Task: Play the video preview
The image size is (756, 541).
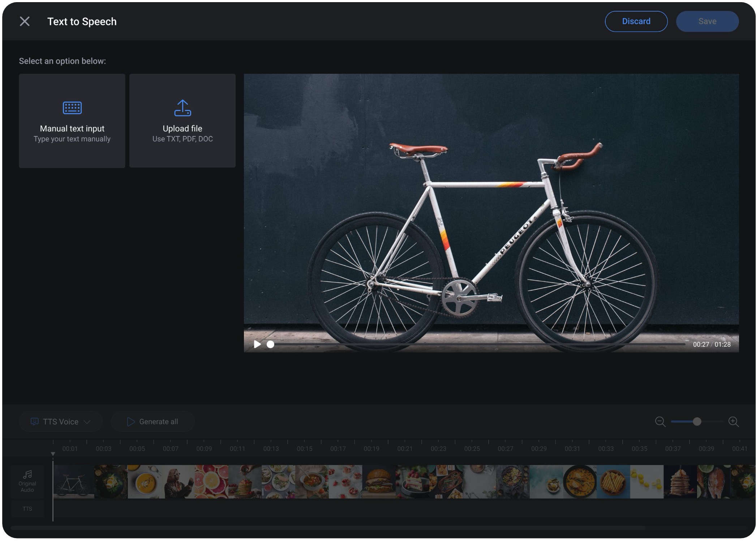Action: [x=257, y=344]
